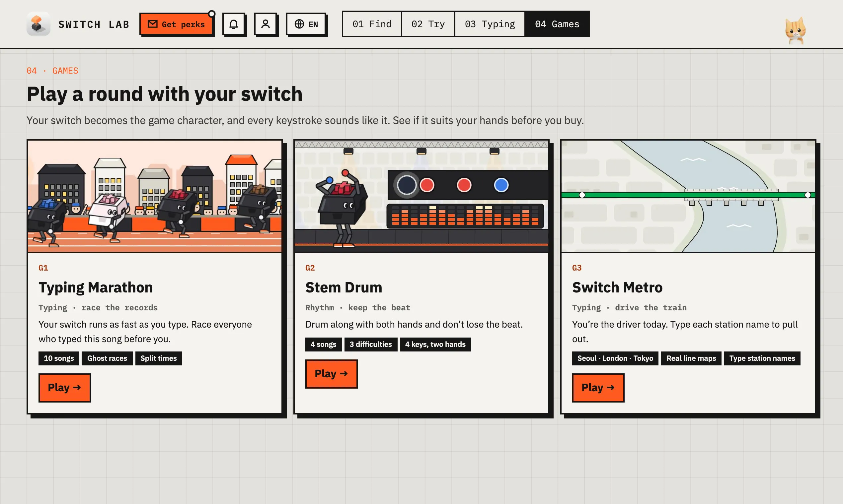Click the 4 songs tag
843x504 pixels.
[323, 345]
